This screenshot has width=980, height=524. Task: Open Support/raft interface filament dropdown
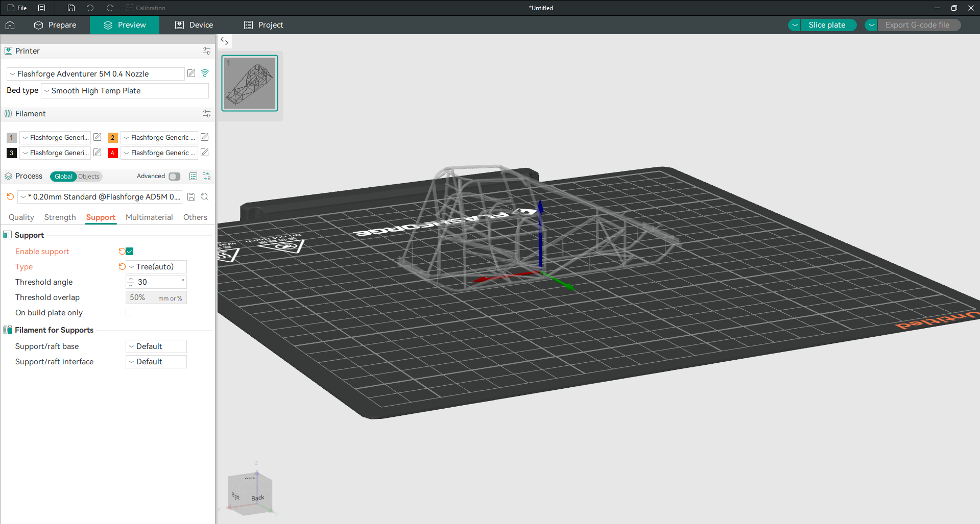pos(156,362)
